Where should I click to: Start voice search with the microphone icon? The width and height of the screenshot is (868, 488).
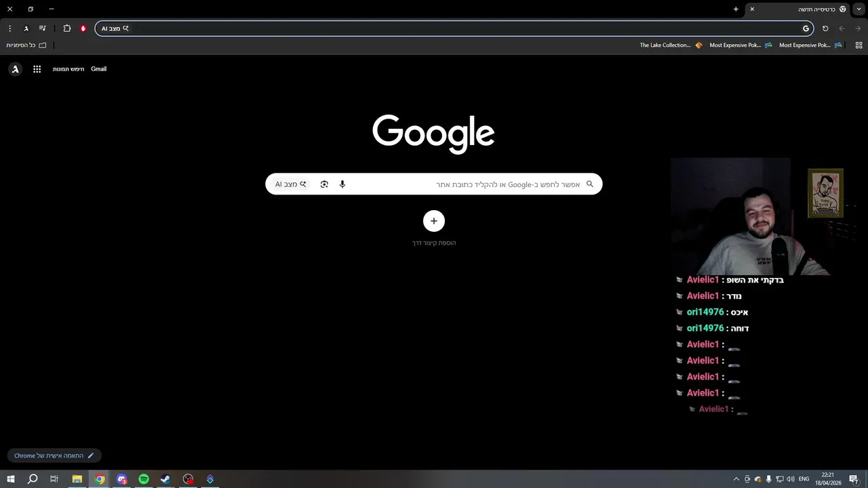click(x=342, y=184)
